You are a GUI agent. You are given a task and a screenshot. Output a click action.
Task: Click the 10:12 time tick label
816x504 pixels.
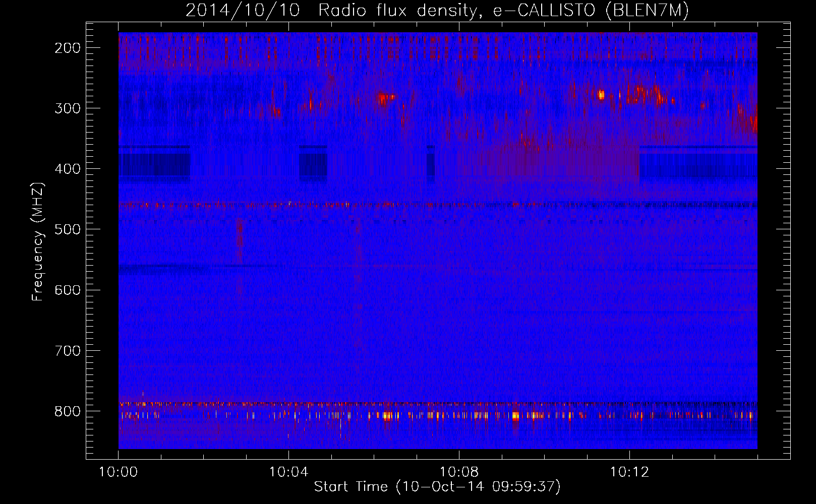click(630, 472)
